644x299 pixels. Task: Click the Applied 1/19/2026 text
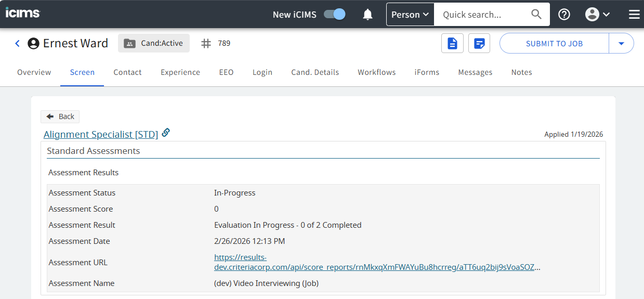(574, 134)
